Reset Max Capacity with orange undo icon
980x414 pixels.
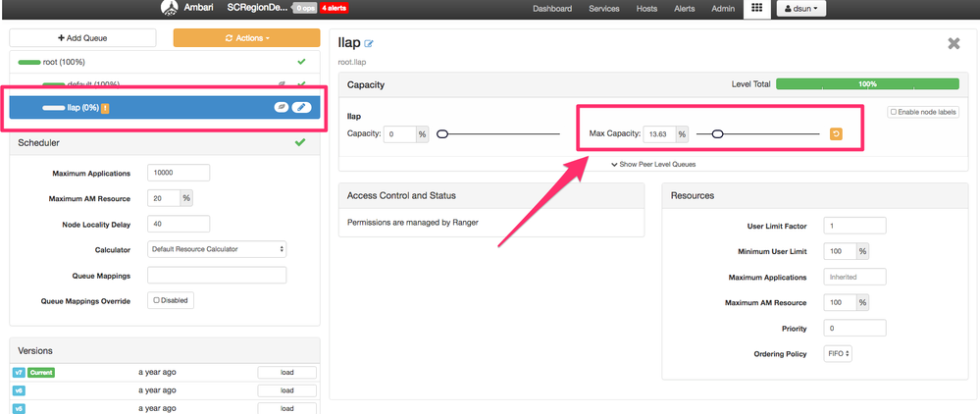tap(836, 133)
